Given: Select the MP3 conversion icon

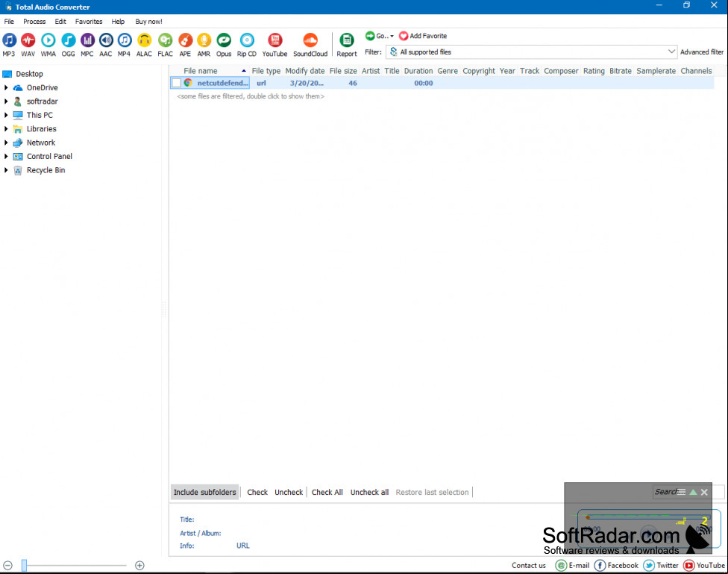Looking at the screenshot, I should (x=9, y=40).
